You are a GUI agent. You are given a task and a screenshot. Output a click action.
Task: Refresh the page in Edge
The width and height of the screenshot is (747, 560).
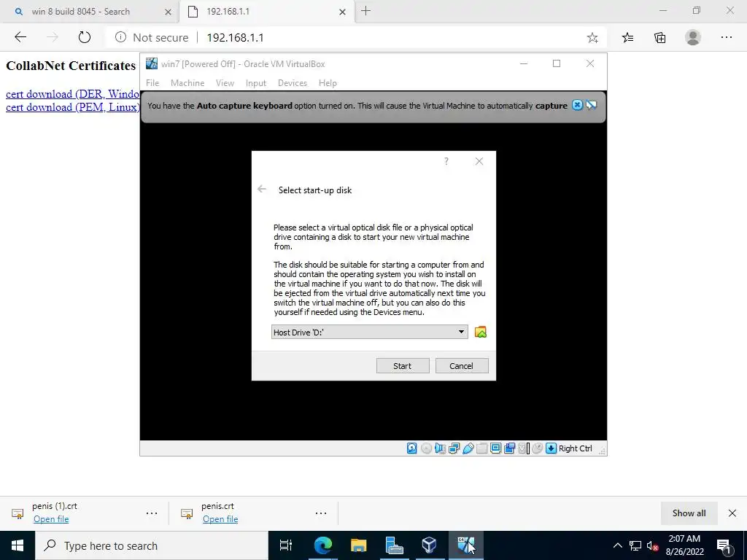click(x=85, y=37)
